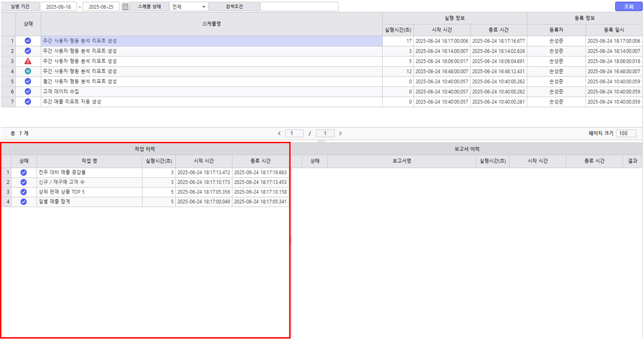Click the end date field 2025-06-25
The image size is (644, 339).
tap(101, 6)
